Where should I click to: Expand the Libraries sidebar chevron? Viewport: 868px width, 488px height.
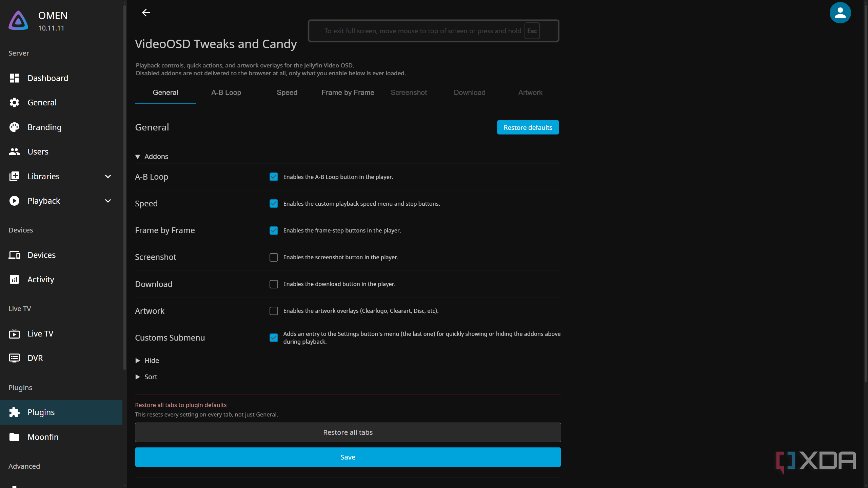coord(108,176)
